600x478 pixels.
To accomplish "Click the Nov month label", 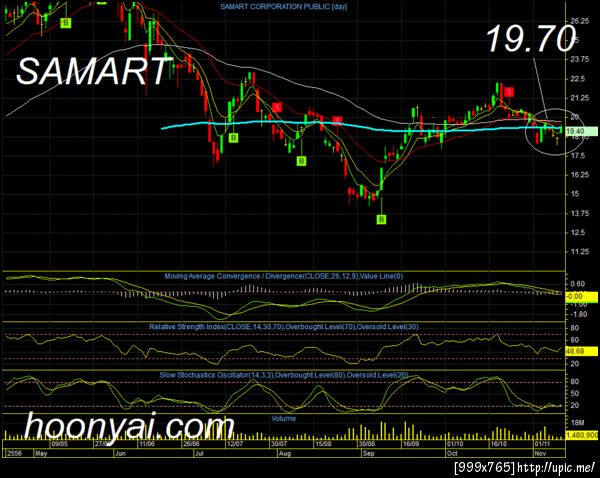I will click(x=540, y=453).
